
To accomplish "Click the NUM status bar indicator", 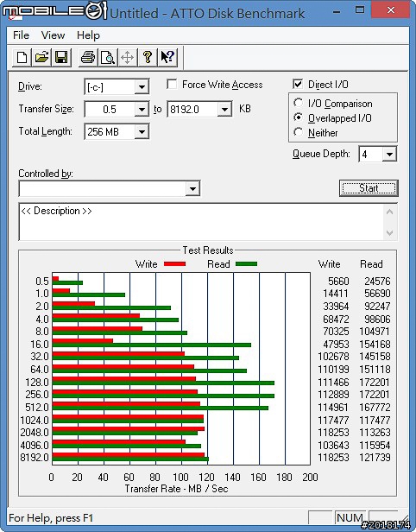I will coord(350,518).
